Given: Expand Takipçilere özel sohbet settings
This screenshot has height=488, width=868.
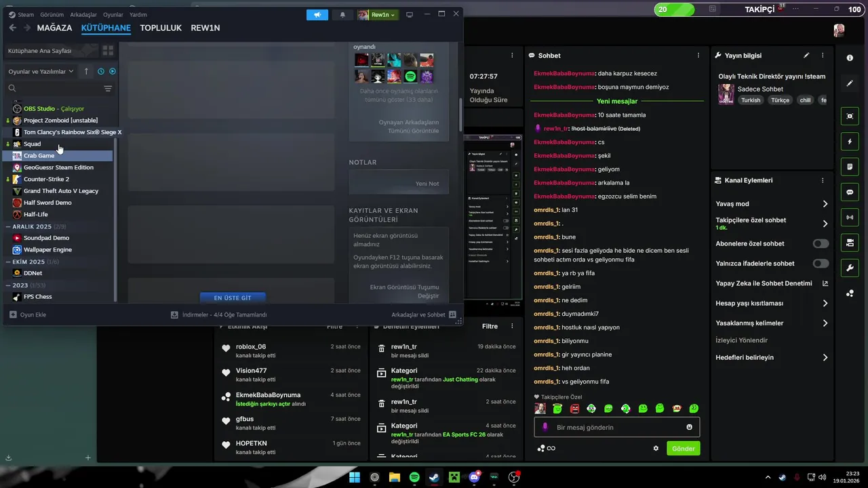Looking at the screenshot, I should pos(772,223).
